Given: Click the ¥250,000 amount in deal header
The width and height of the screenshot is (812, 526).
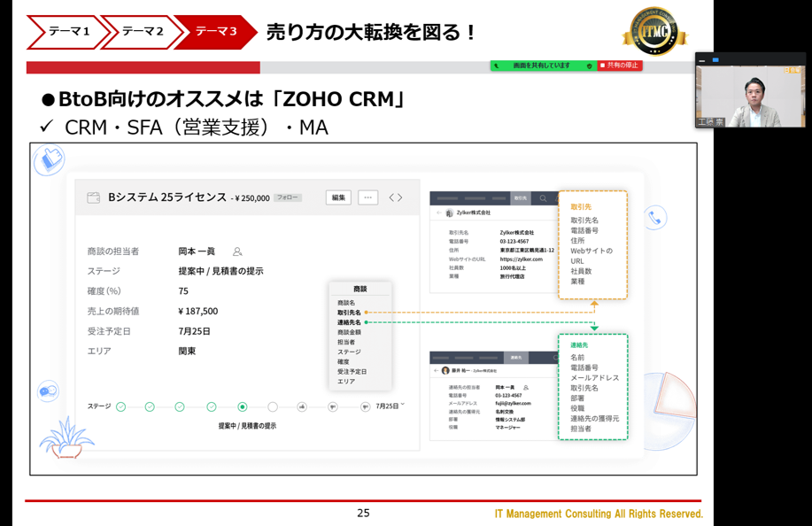Looking at the screenshot, I should (252, 198).
